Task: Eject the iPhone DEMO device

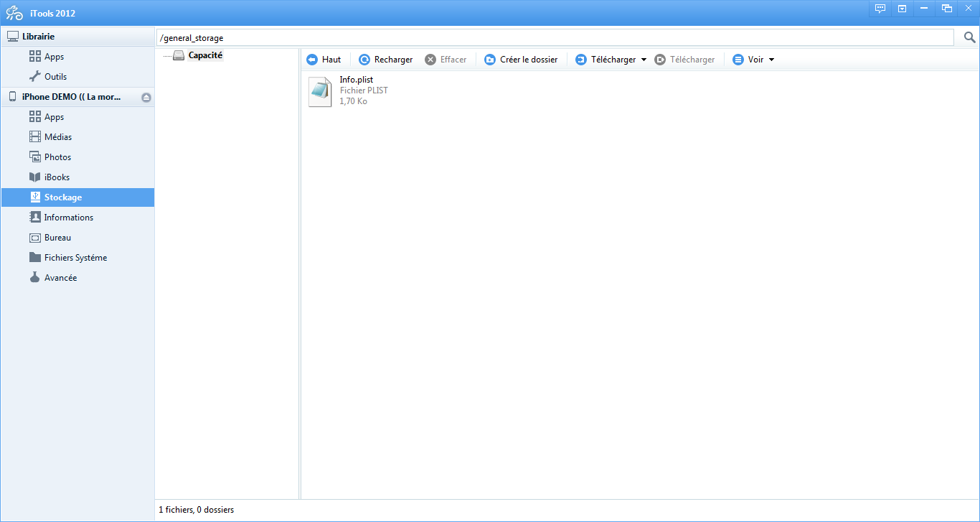Action: click(x=146, y=98)
